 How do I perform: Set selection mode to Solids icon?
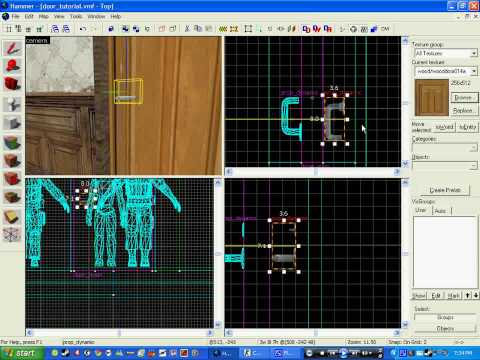(x=328, y=29)
